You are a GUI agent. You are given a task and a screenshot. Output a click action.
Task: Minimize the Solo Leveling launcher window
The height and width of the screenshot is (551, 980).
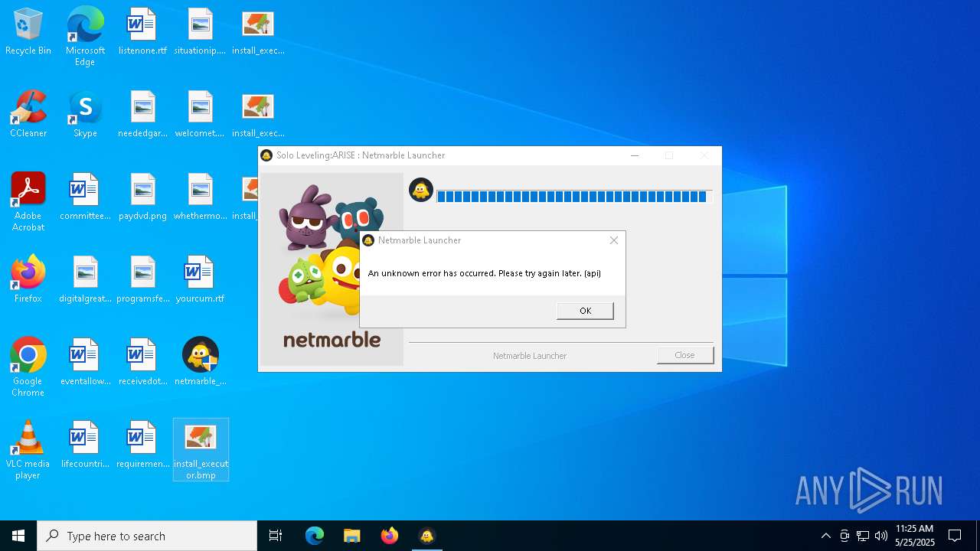(x=635, y=155)
